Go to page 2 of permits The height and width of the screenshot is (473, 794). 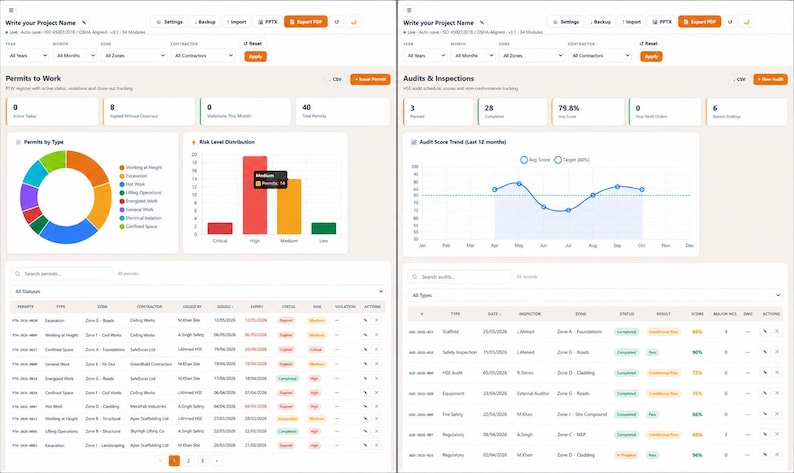(188, 460)
